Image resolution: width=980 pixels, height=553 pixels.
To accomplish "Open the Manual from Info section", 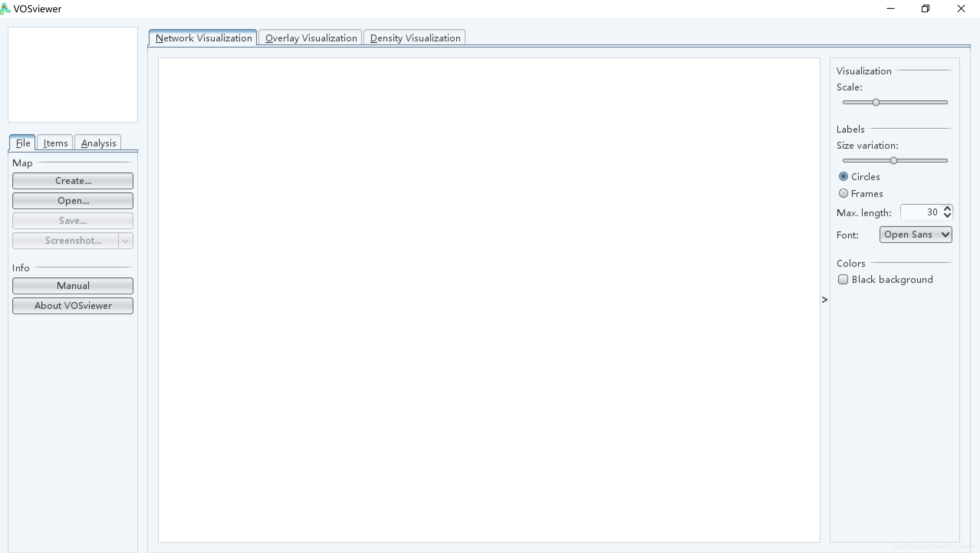I will (x=73, y=286).
